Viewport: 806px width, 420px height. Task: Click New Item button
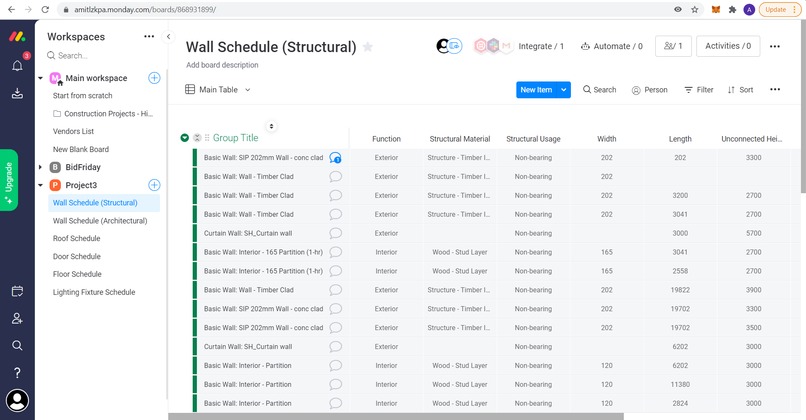[x=536, y=89]
